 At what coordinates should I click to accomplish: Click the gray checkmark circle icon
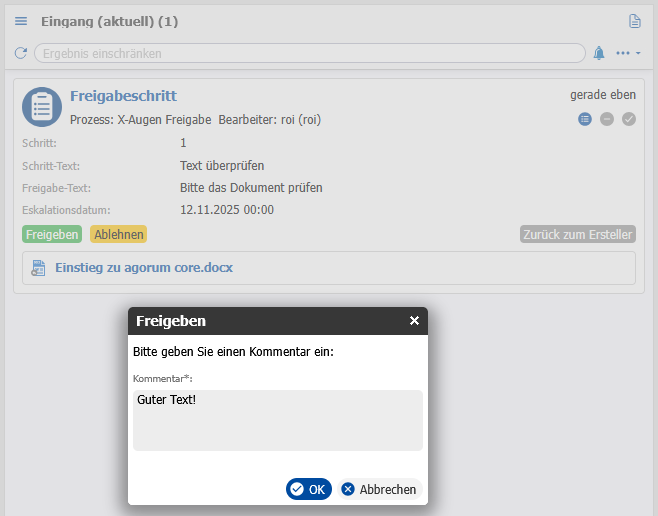[629, 119]
